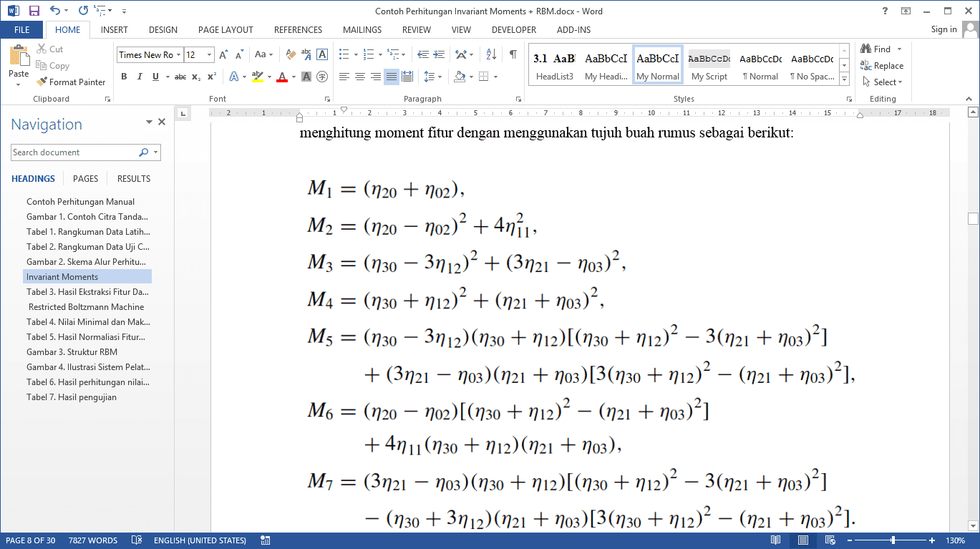
Task: Click the Search document input field
Action: 73,152
